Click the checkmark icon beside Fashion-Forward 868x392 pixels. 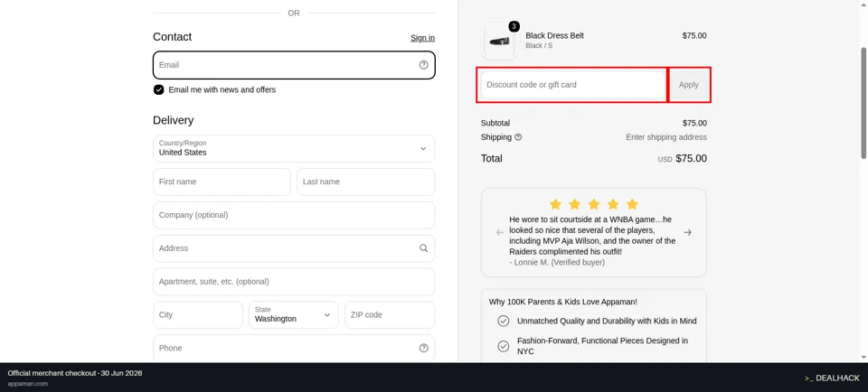click(x=504, y=346)
